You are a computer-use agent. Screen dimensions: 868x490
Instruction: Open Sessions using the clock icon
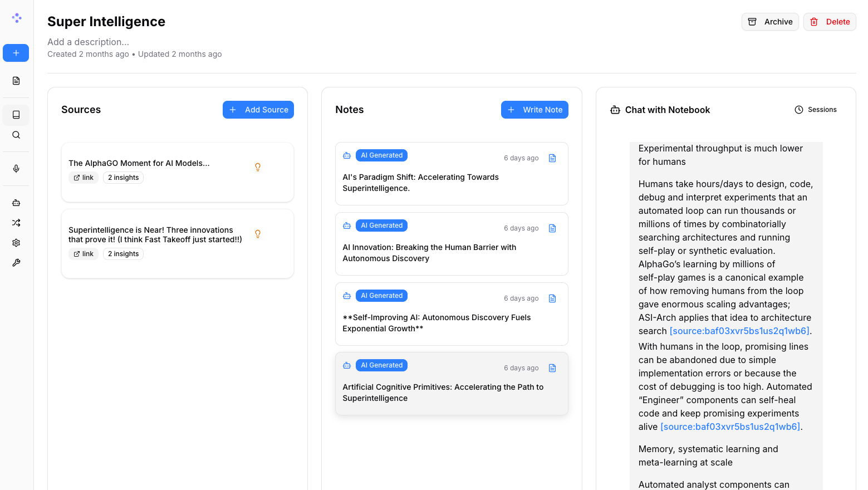click(x=799, y=110)
